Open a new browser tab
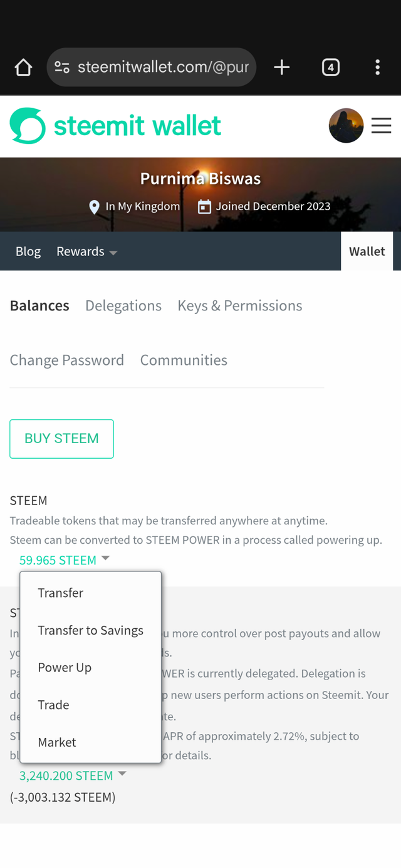 [282, 67]
